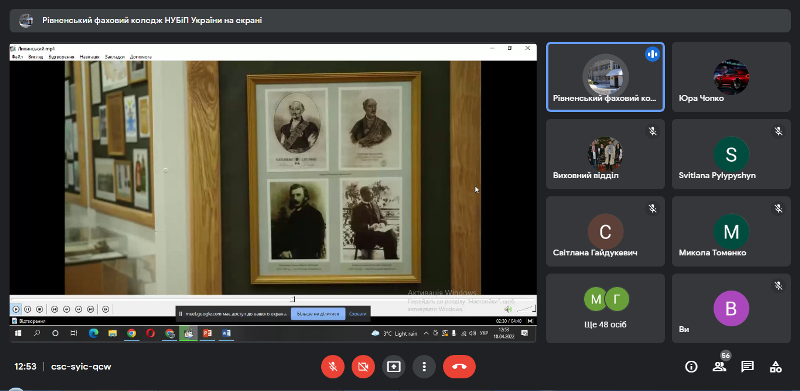This screenshot has height=391, width=800.
Task: Click Stop button in shared media player
Action: click(39, 309)
